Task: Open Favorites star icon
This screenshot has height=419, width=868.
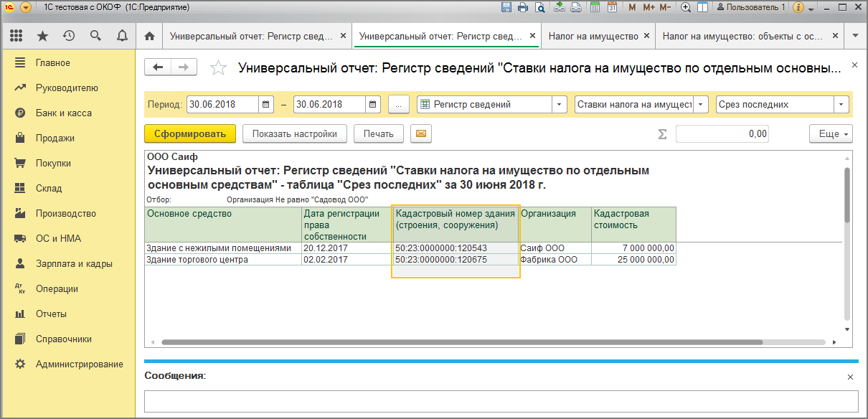Action: [x=43, y=35]
